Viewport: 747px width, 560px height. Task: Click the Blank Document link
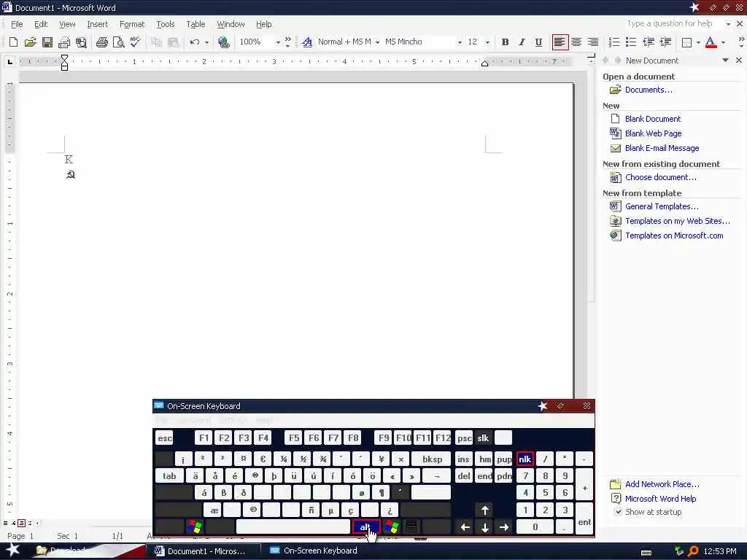click(x=653, y=119)
